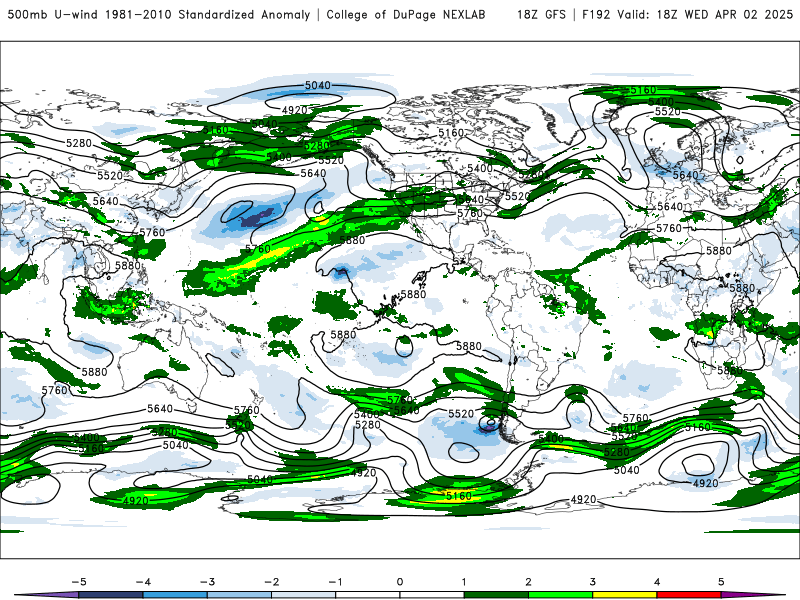Click the 'College of DuPage NEXLAB' title text
The image size is (800, 600).
tap(406, 14)
